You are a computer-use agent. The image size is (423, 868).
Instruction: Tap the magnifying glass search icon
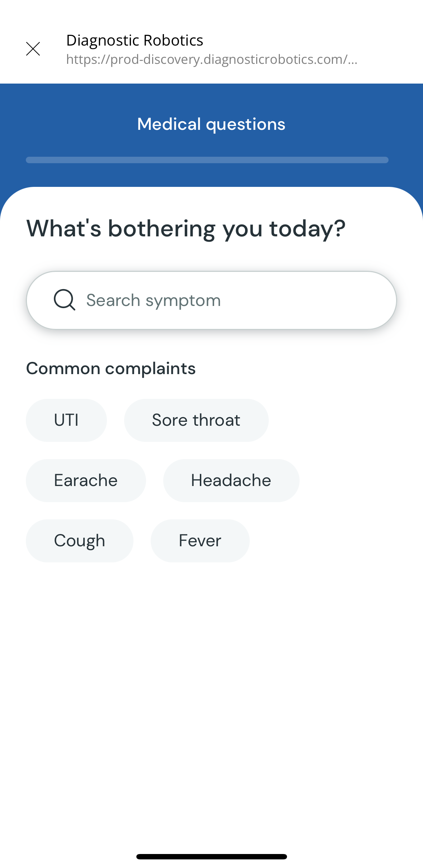coord(65,300)
